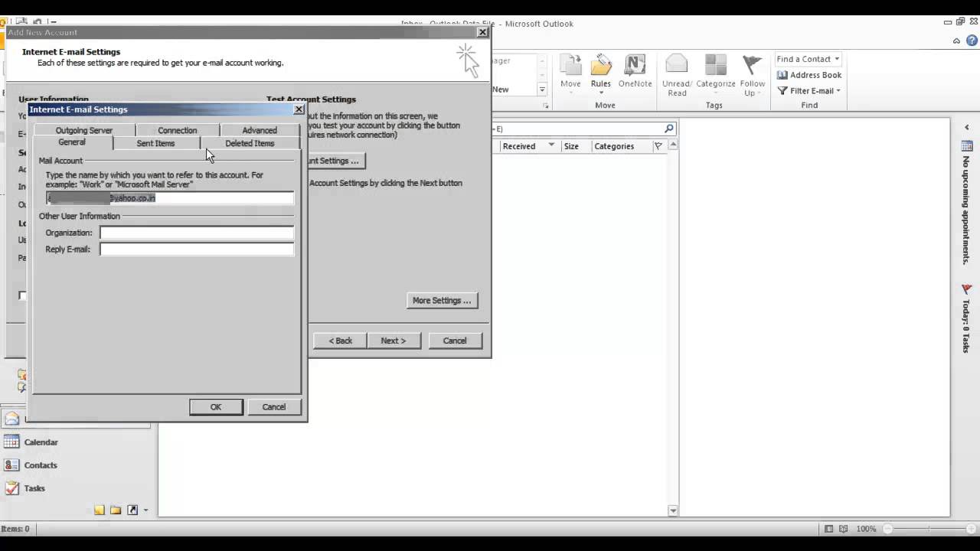Toggle Unread/Read envelope icon

pyautogui.click(x=677, y=65)
